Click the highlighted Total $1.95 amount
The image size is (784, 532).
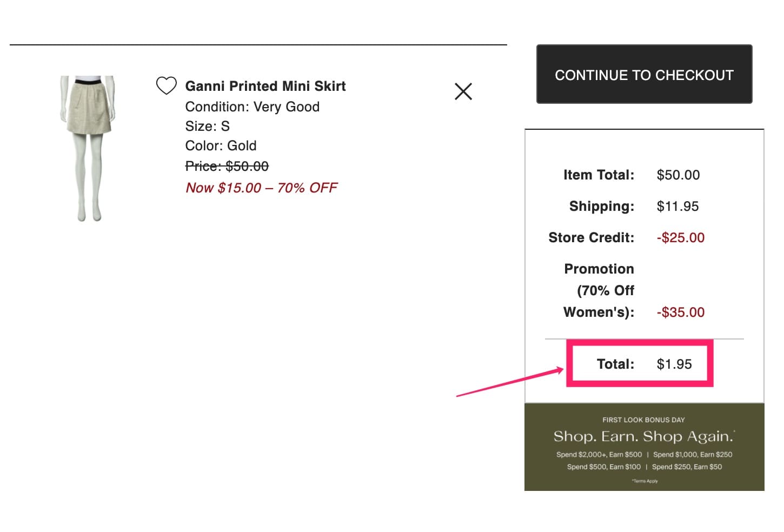(x=674, y=364)
